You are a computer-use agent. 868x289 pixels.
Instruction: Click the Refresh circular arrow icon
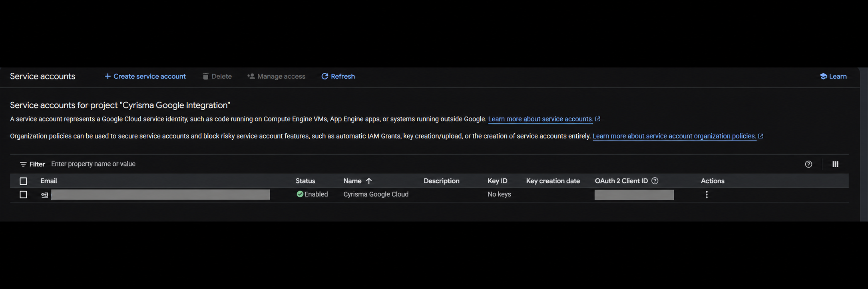click(x=325, y=76)
